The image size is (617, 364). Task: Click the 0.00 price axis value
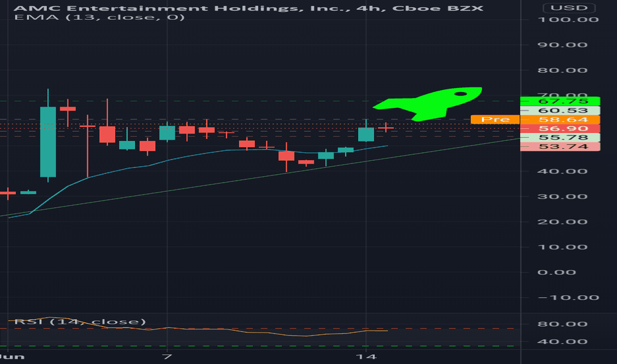[557, 272]
